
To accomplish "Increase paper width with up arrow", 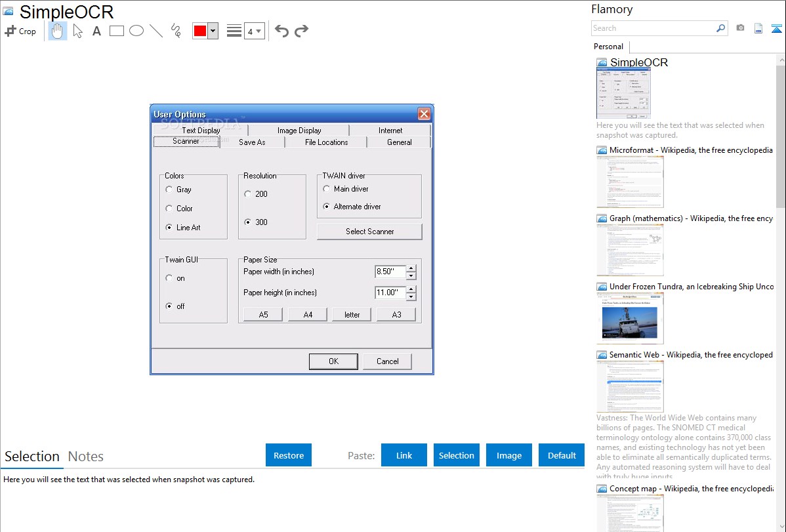I will click(x=411, y=268).
